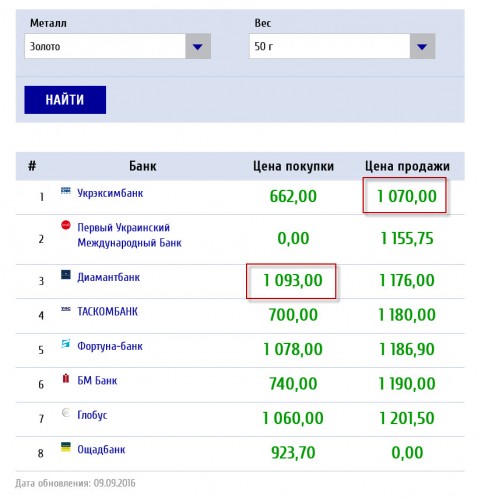This screenshot has width=478, height=500.
Task: Click the ТАСКОМБАНК logo icon
Action: tap(66, 309)
